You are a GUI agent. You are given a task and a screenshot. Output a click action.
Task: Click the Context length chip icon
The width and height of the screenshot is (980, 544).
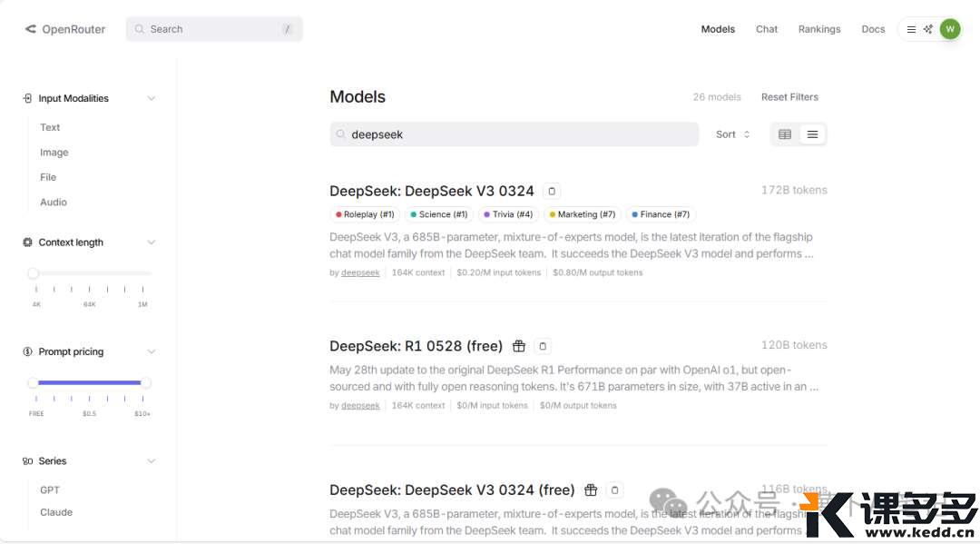coord(27,242)
